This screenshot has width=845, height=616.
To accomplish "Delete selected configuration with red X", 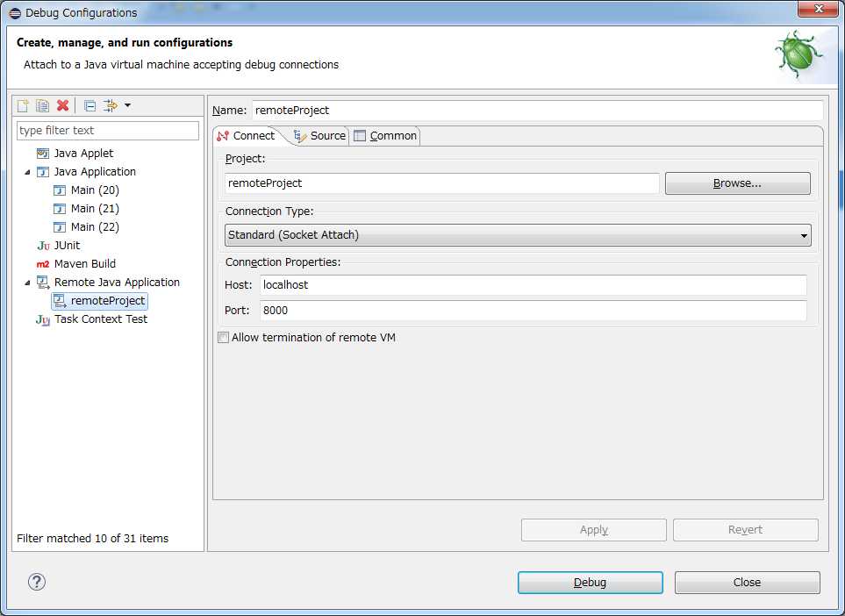I will pyautogui.click(x=63, y=105).
